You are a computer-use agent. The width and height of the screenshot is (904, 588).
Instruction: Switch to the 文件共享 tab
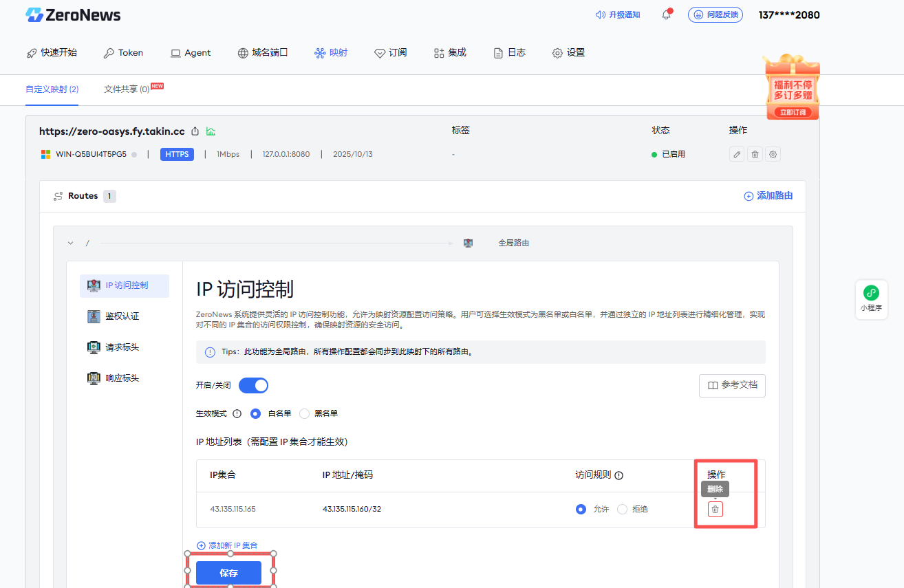click(127, 89)
